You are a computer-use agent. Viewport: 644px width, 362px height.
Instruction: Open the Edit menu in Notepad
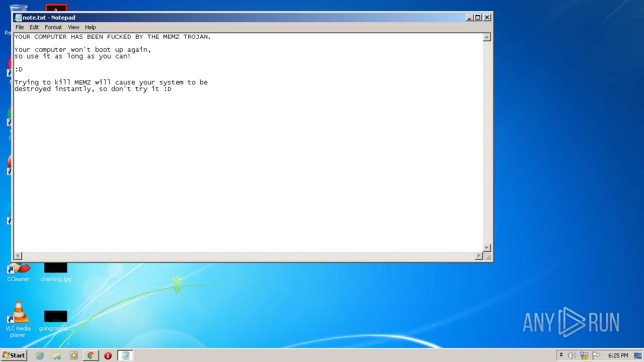coord(34,27)
